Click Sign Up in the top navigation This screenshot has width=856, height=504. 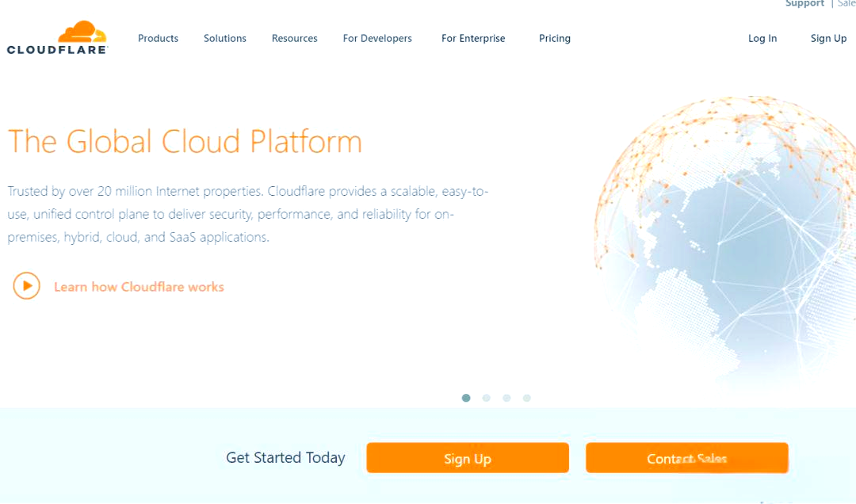[x=829, y=38]
